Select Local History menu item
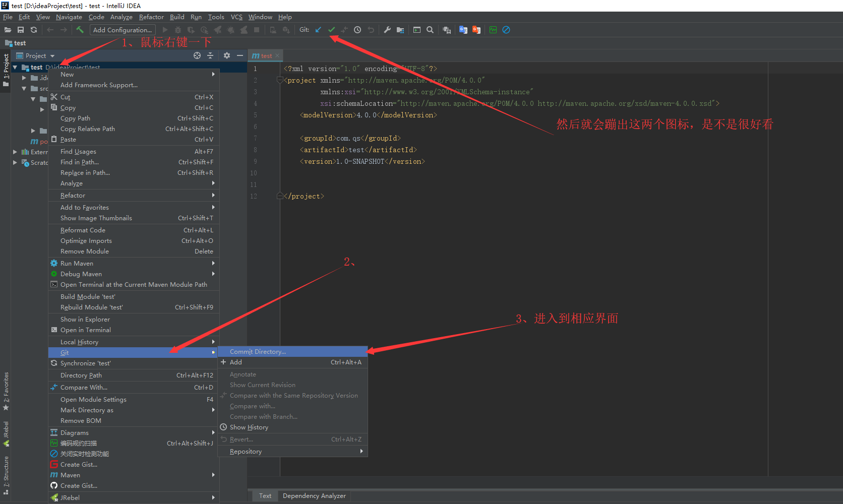This screenshot has width=843, height=504. point(134,342)
